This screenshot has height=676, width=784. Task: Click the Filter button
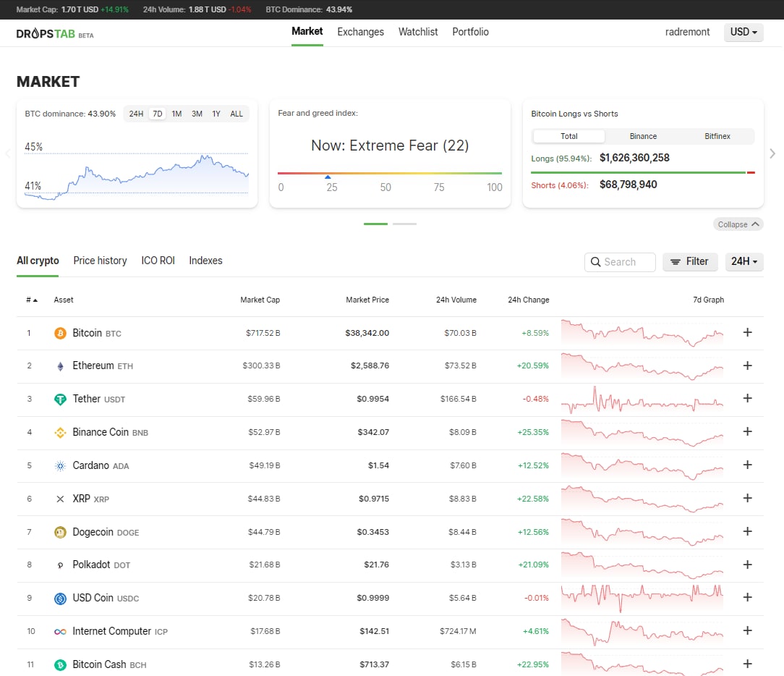coord(689,261)
